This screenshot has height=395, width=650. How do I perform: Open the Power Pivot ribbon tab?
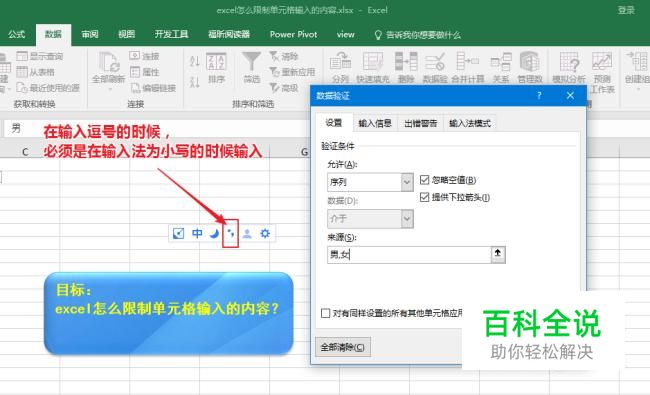[293, 34]
